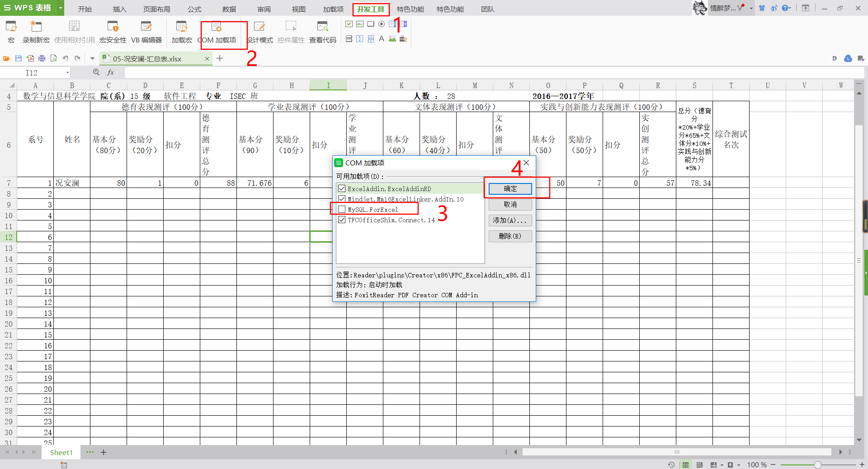Click 添加(A)... to add an add-in
The image size is (868, 469).
pos(510,220)
